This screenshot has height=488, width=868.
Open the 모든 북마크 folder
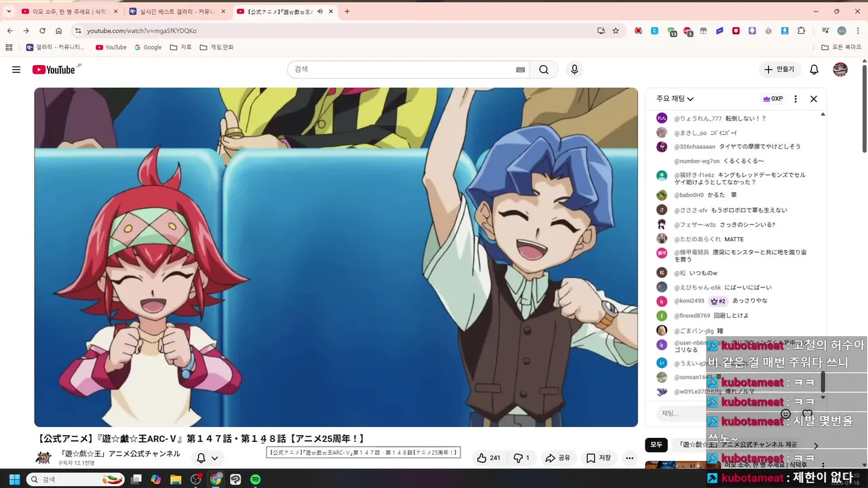[841, 47]
